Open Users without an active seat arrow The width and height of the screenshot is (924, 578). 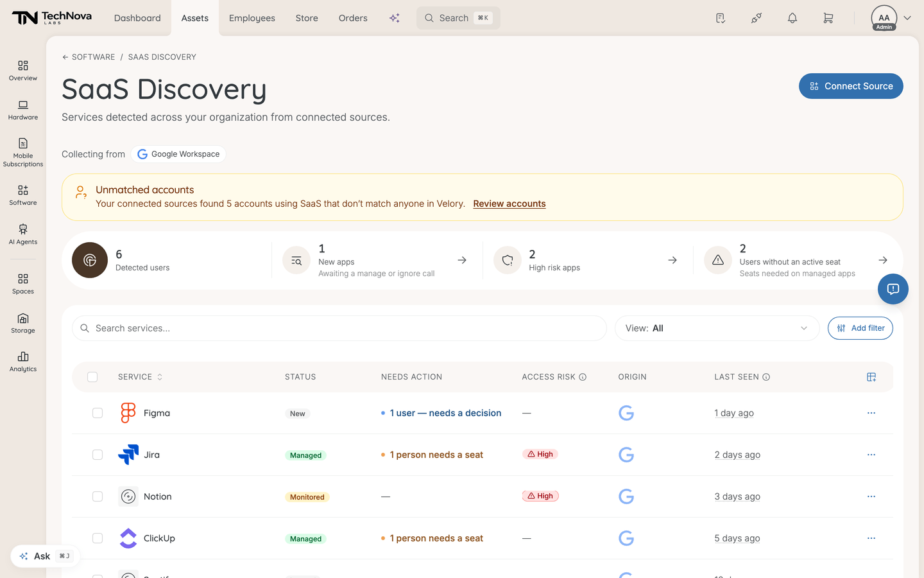coord(883,260)
